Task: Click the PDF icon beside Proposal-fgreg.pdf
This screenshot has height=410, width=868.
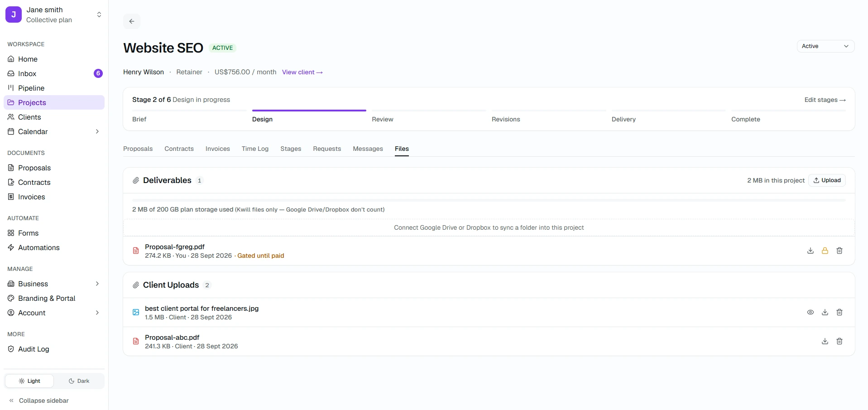Action: (136, 251)
